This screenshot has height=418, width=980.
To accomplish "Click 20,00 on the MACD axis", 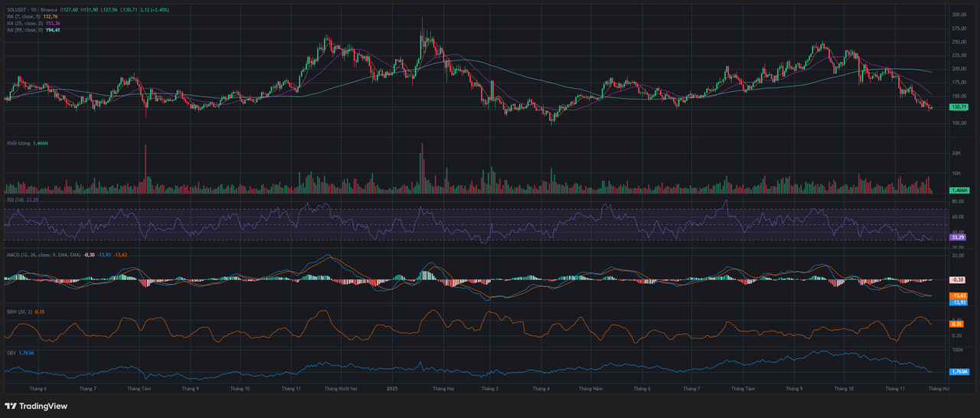I will [x=958, y=256].
